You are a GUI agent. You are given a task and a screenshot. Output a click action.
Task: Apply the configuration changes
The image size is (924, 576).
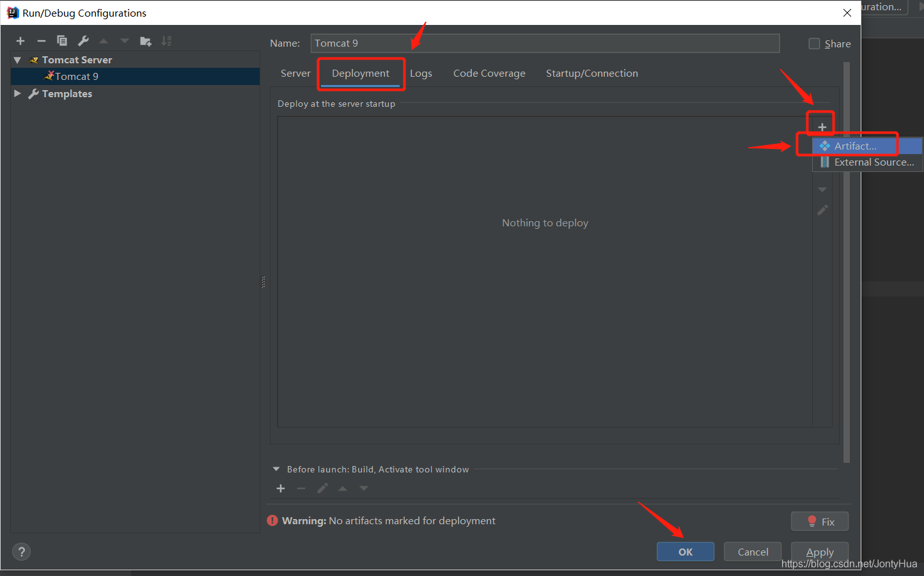point(819,551)
